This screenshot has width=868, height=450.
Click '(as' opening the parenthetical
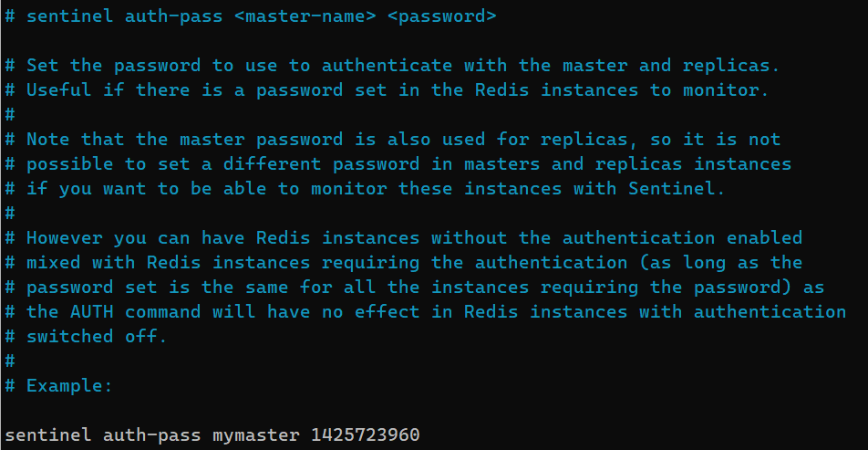click(x=656, y=263)
